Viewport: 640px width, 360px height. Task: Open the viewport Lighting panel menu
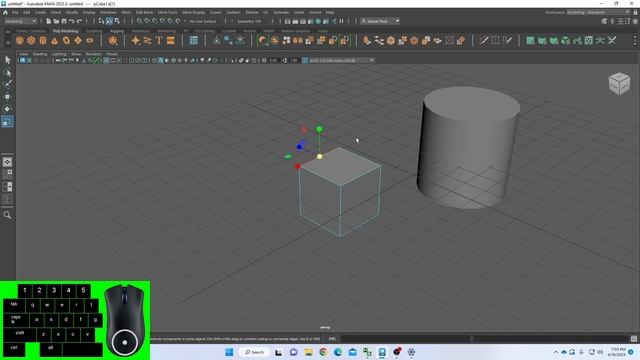click(59, 54)
